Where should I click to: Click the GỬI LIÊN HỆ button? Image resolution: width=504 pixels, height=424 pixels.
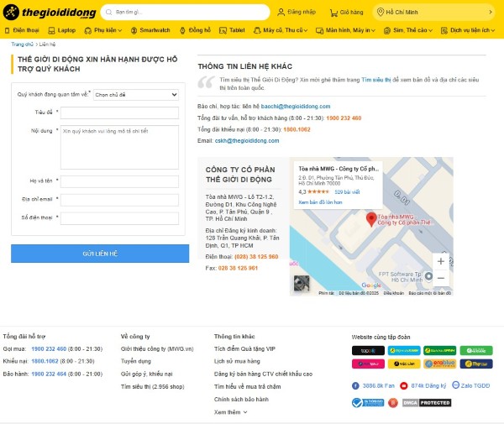(x=100, y=254)
